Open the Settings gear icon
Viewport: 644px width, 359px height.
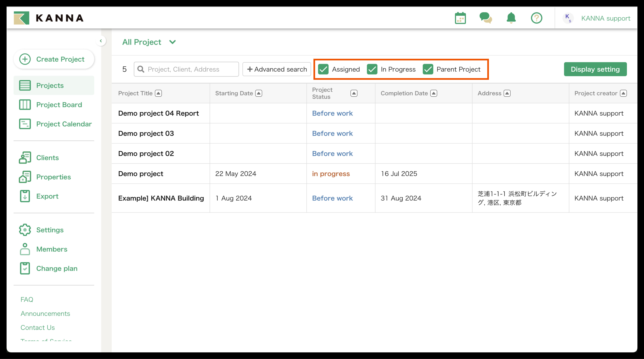coord(25,230)
